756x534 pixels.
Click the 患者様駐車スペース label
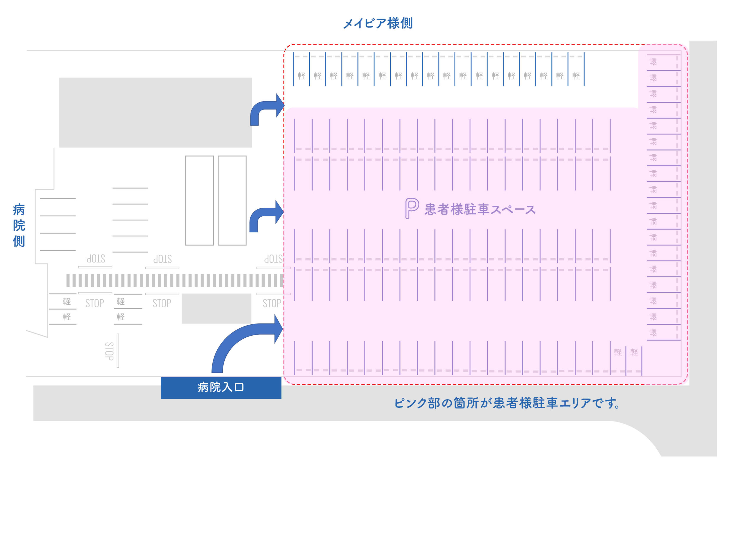tap(480, 209)
